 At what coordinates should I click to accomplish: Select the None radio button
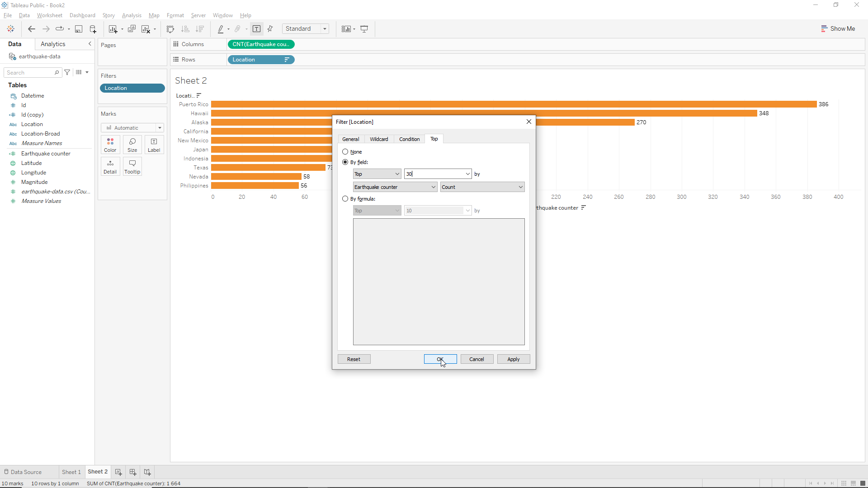[345, 152]
